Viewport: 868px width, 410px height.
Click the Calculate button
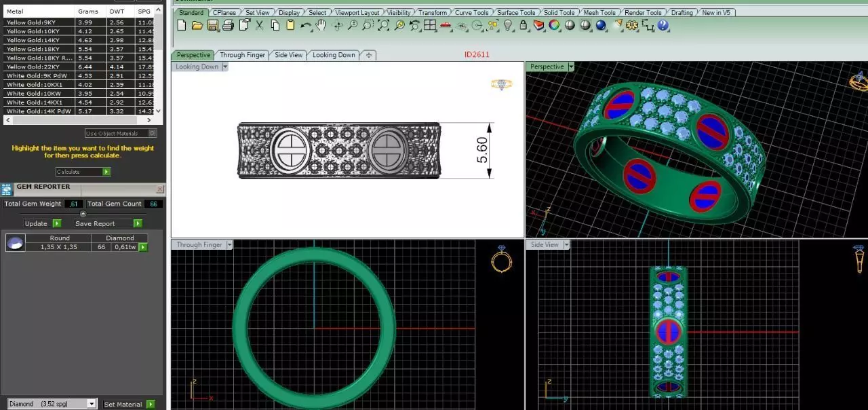click(83, 172)
